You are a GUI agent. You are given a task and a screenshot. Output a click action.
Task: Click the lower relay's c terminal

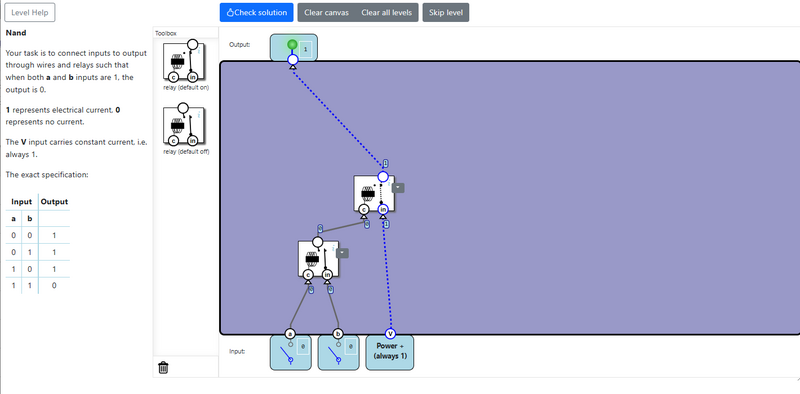(x=308, y=275)
